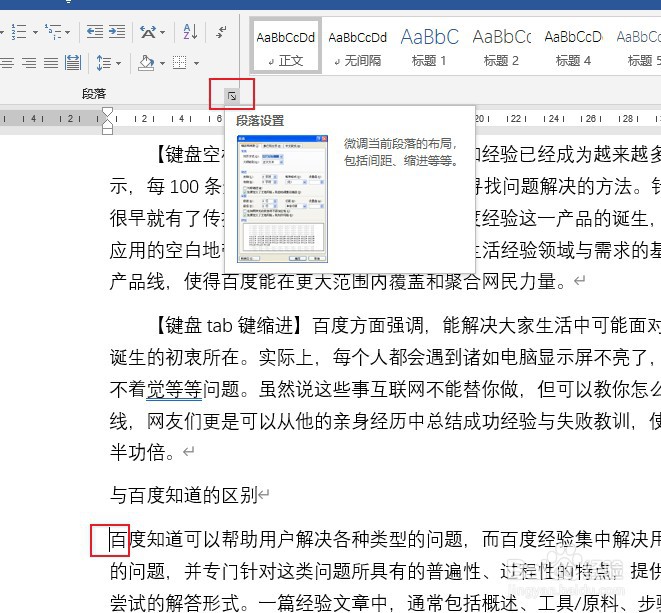Apply paragraph shading paint bucket
This screenshot has width=661, height=613.
[x=146, y=63]
